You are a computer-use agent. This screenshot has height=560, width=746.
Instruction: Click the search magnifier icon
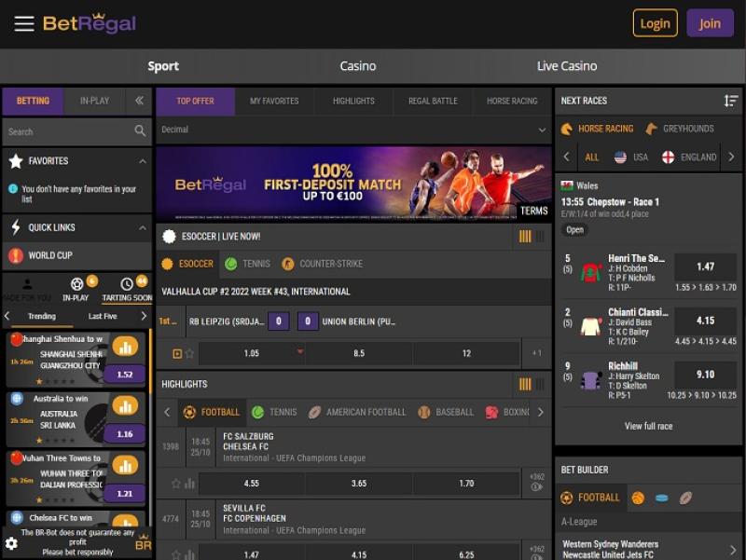pos(141,131)
